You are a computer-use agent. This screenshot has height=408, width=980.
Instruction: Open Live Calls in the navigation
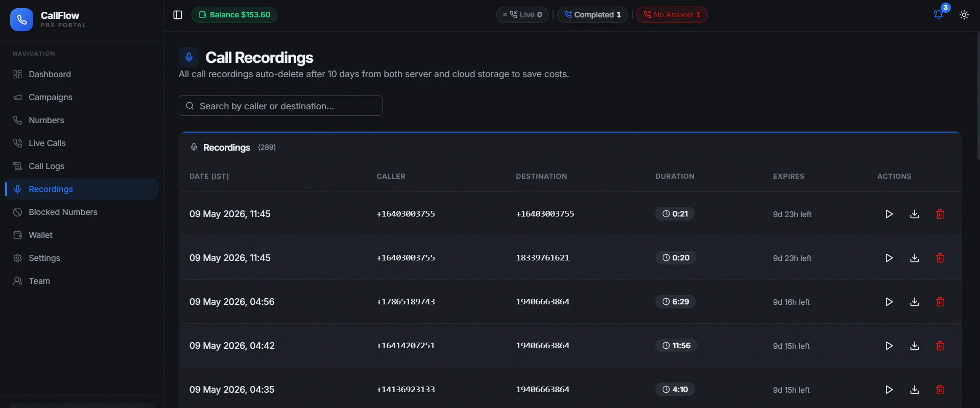[82, 143]
